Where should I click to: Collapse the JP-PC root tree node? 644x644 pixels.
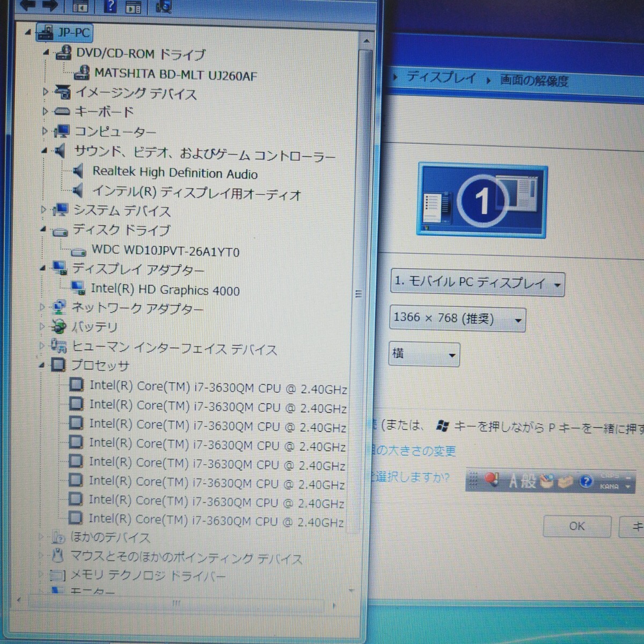pyautogui.click(x=28, y=33)
